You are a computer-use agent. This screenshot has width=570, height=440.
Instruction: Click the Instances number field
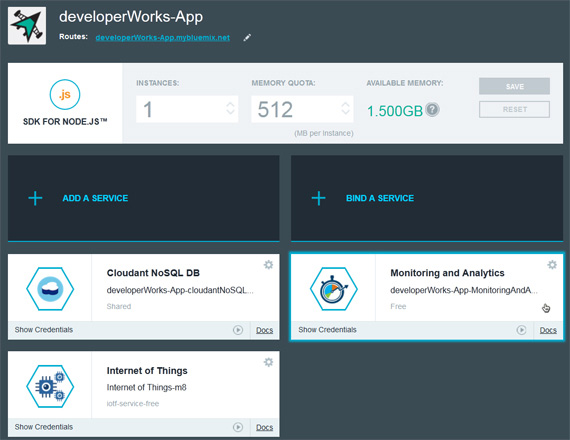click(187, 109)
